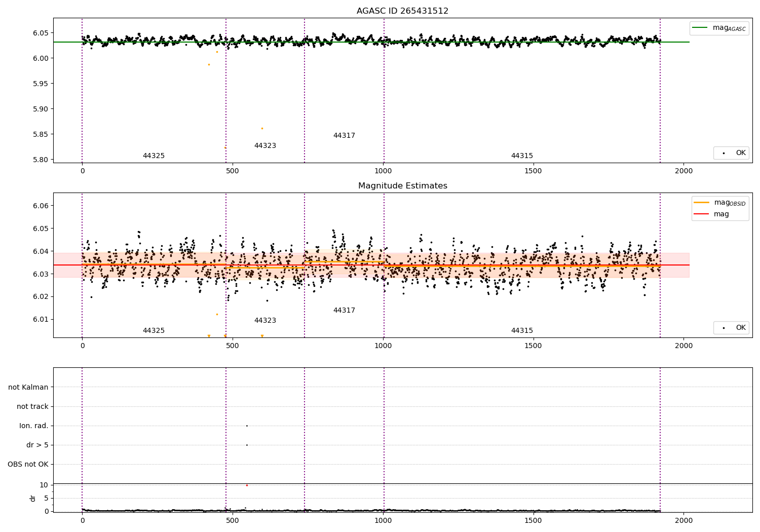Select the mag OBSID legend entry with orange line
Image resolution: width=760 pixels, height=532 pixels.
point(720,203)
